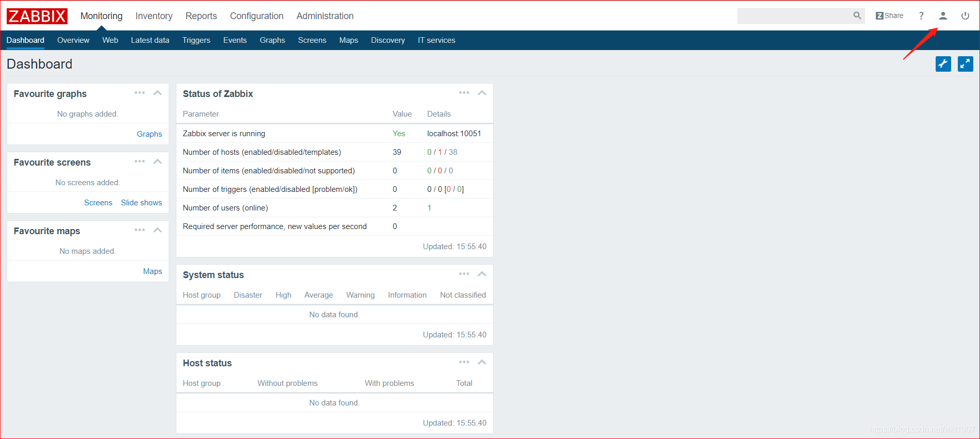Collapse the Favourite screens widget
980x439 pixels.
pyautogui.click(x=158, y=161)
